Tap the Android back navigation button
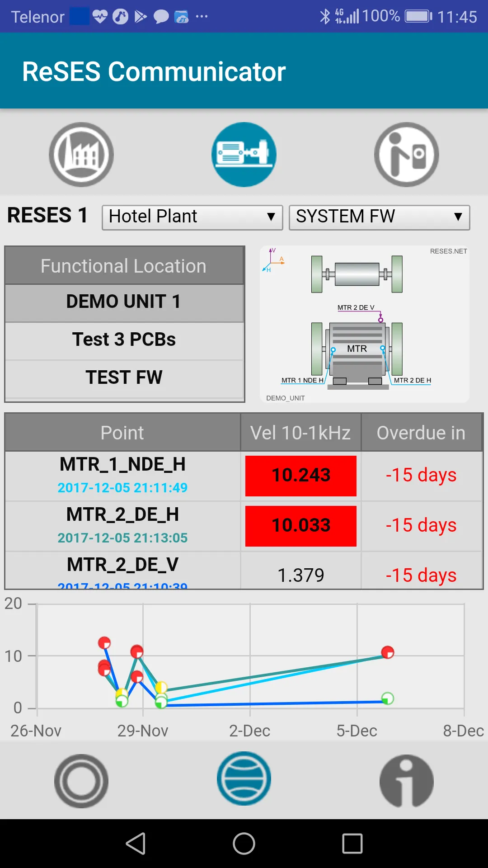 (136, 844)
